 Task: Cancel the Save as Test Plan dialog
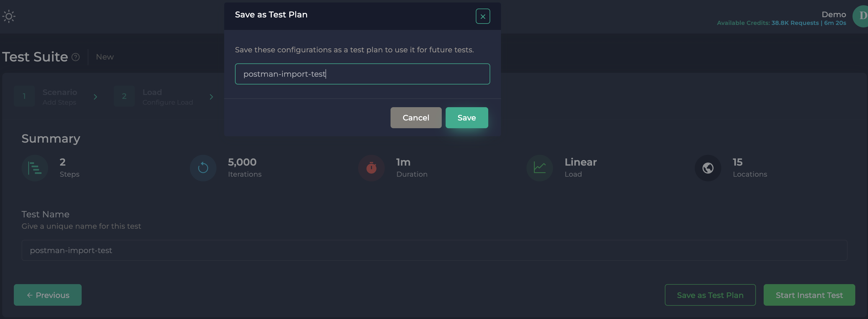(x=416, y=117)
